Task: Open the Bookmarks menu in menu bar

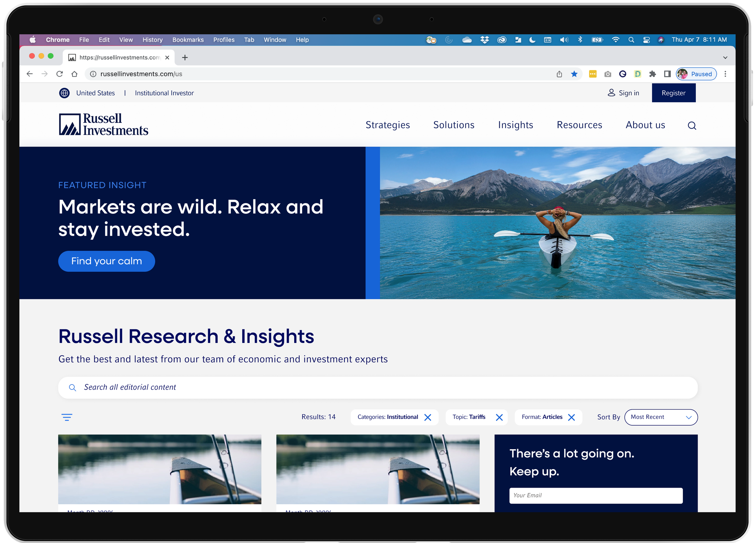Action: 188,40
